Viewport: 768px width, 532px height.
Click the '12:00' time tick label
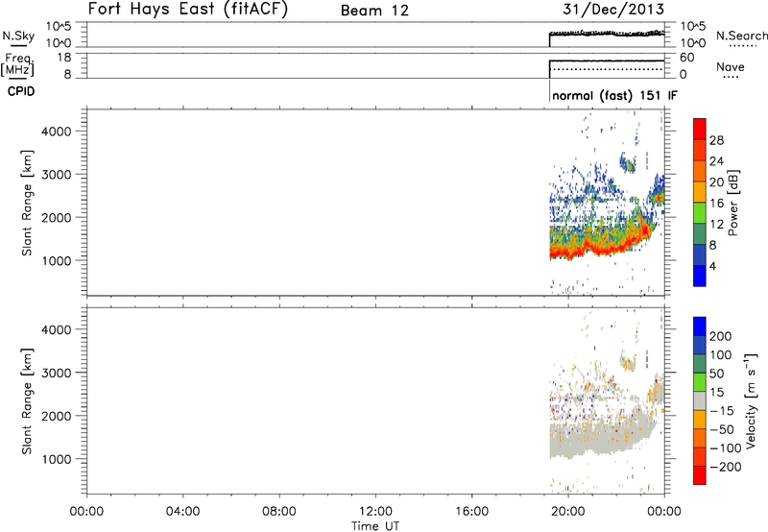coord(375,512)
